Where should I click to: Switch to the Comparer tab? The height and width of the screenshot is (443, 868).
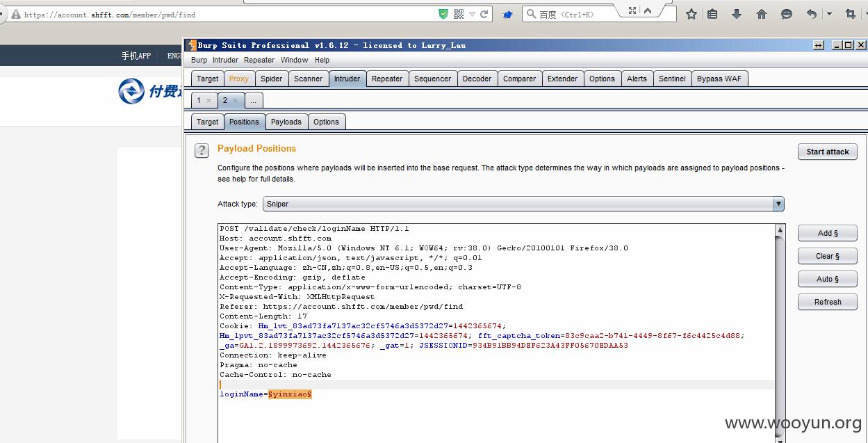tap(519, 79)
